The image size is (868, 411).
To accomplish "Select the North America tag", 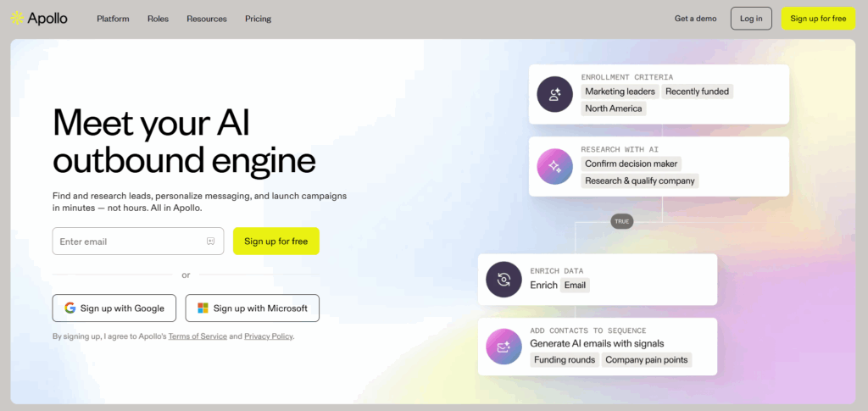I will 614,108.
